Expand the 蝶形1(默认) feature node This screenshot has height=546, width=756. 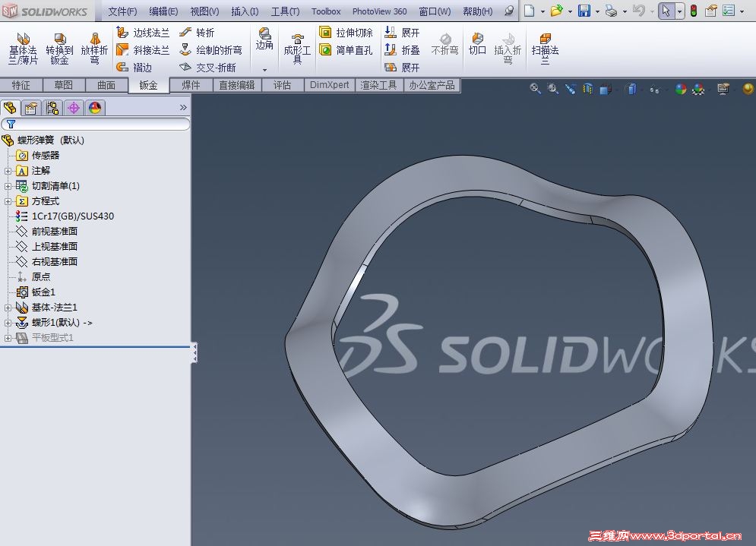coord(8,323)
